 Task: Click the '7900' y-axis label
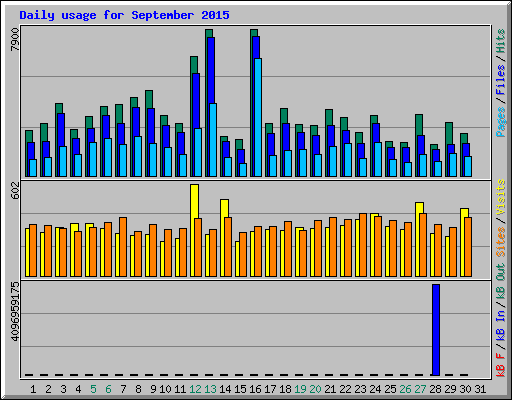click(x=15, y=39)
